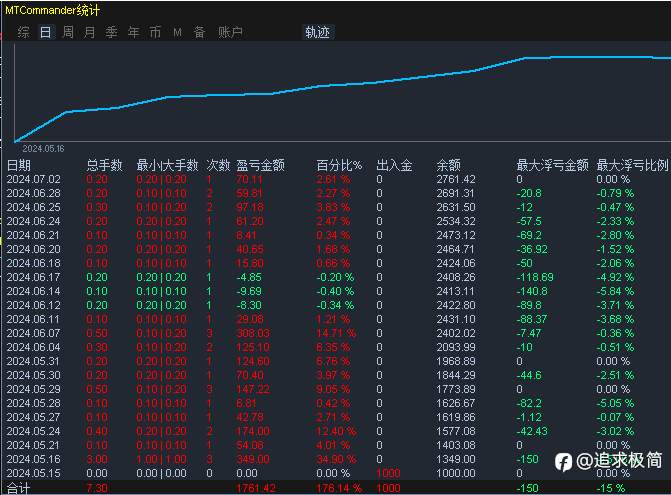
Task: Open the 币 currency tab
Action: (x=155, y=32)
